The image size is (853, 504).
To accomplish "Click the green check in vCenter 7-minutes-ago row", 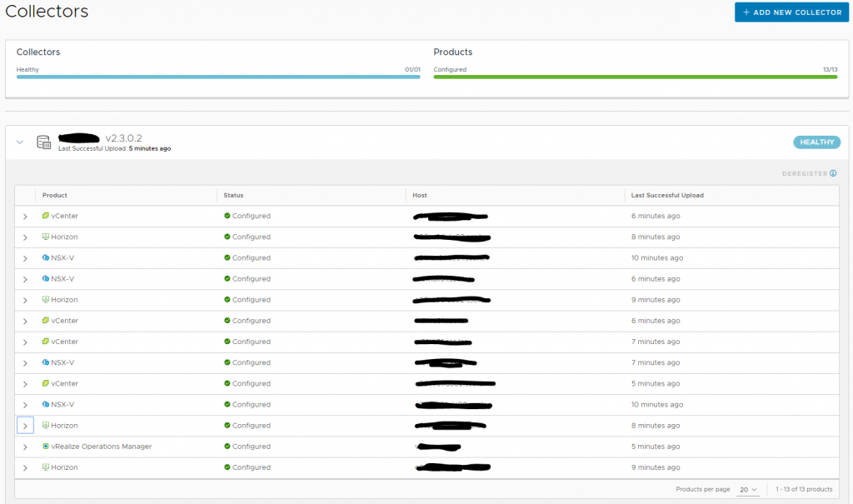I will pyautogui.click(x=227, y=342).
